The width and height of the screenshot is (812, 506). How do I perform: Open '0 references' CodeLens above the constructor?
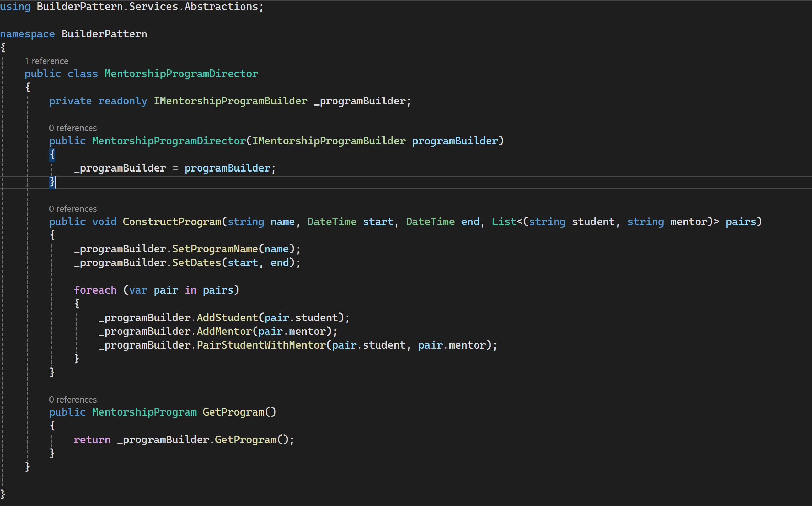pos(73,128)
